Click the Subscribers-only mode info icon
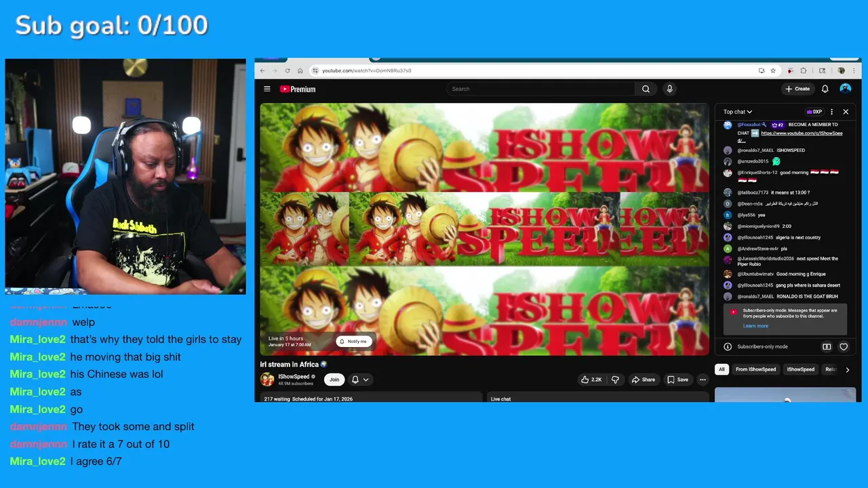 point(728,346)
